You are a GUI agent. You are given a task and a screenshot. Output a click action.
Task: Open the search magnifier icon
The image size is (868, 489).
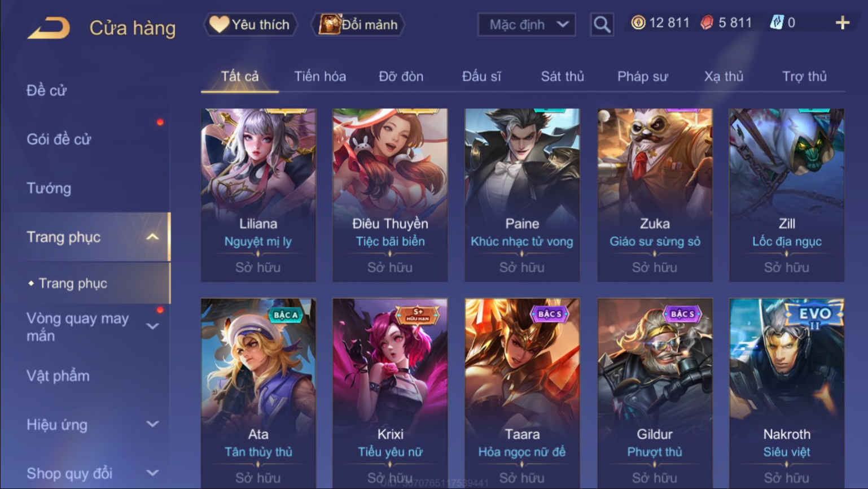[602, 24]
